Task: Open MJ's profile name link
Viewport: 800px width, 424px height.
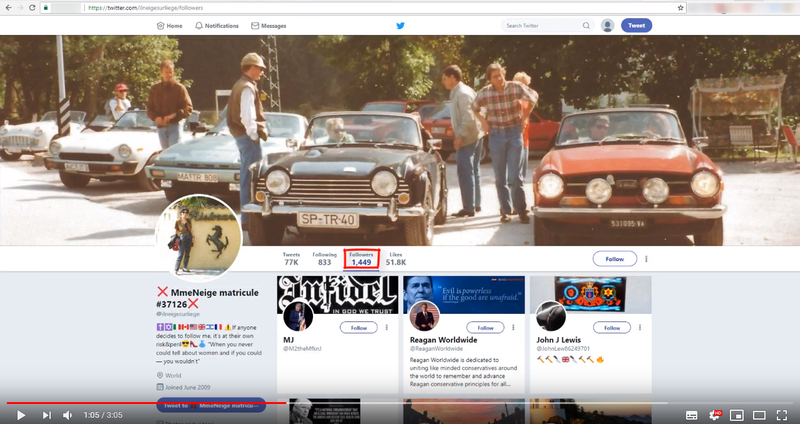Action: click(288, 340)
